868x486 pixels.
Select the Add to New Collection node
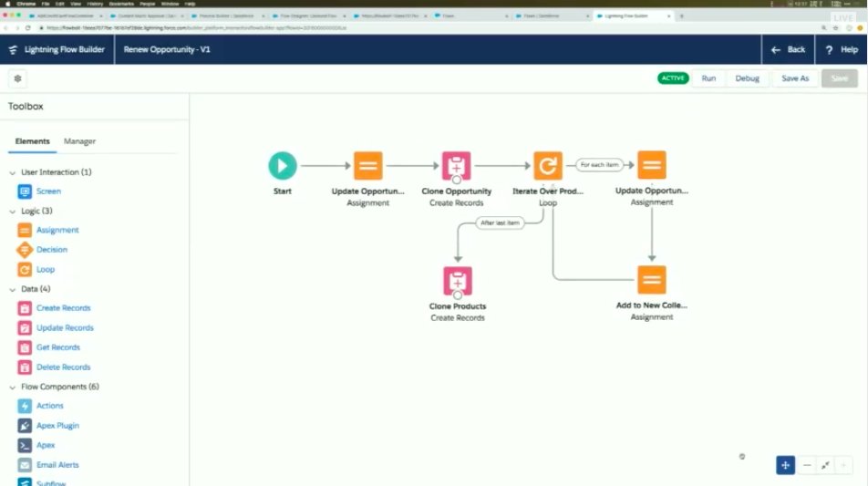click(652, 280)
